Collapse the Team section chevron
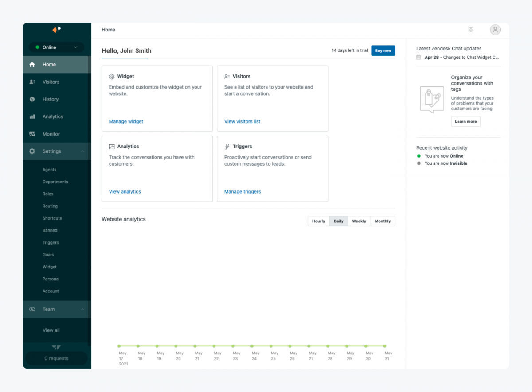The image size is (532, 392). (82, 310)
